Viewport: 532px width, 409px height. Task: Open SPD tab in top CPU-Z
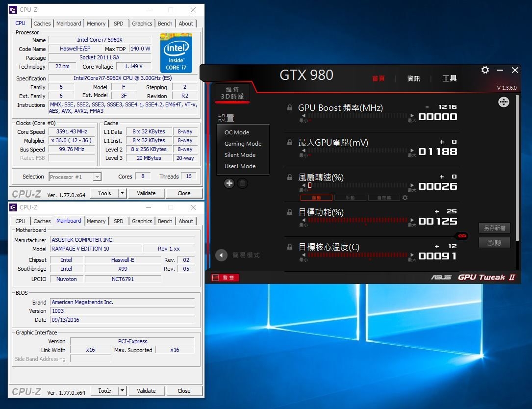pyautogui.click(x=118, y=24)
